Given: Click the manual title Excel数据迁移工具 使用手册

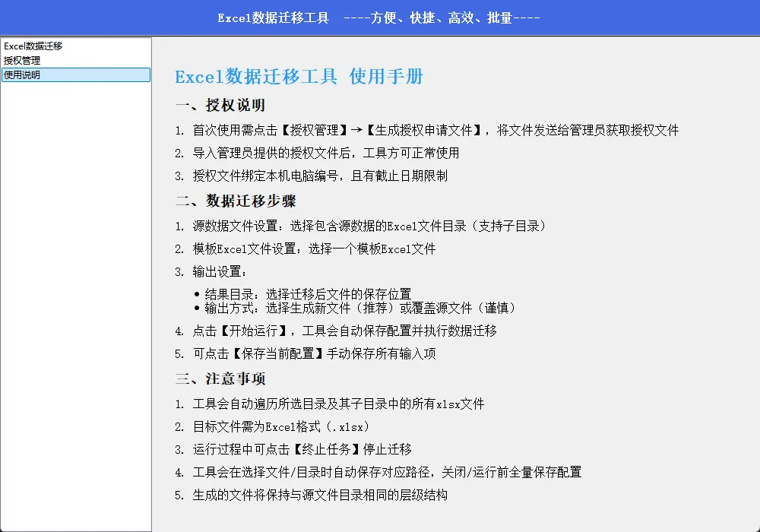Looking at the screenshot, I should pyautogui.click(x=299, y=77).
